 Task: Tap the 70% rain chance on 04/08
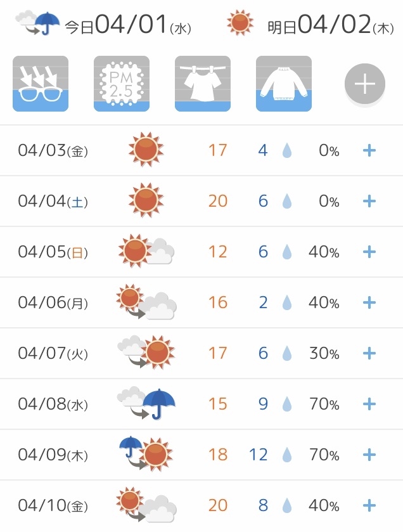(324, 404)
